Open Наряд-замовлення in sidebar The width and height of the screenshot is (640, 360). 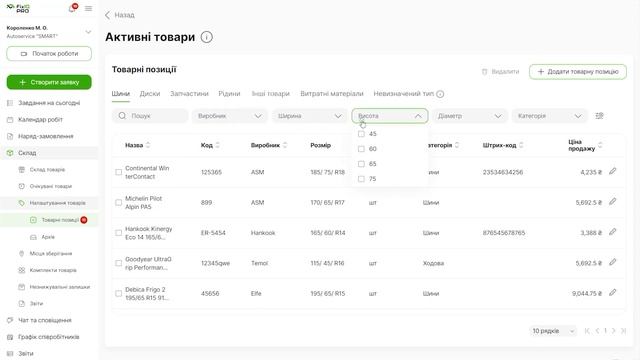point(46,136)
